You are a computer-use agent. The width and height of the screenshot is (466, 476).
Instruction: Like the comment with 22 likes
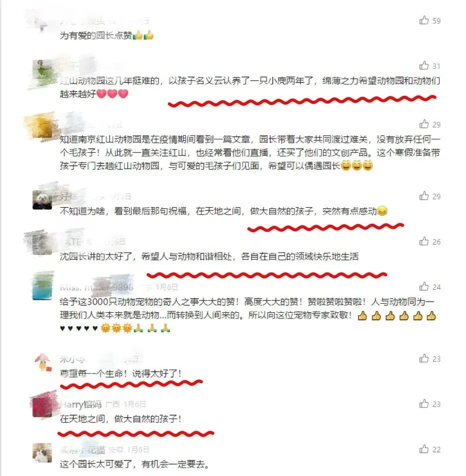coord(424,449)
